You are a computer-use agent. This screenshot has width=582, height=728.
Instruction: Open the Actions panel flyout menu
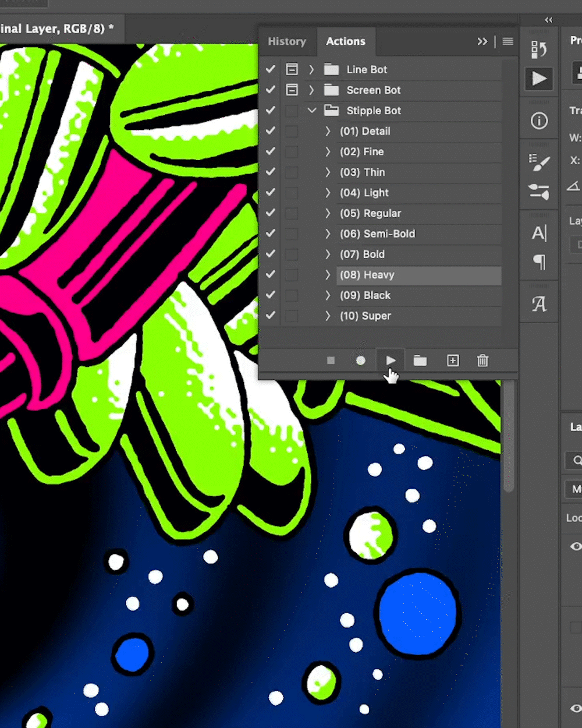(x=508, y=41)
